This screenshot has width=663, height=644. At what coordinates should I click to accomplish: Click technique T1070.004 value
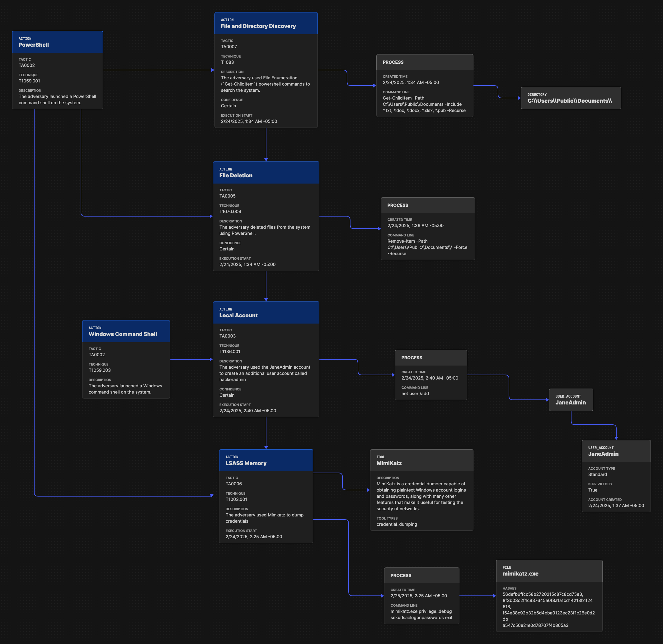(x=230, y=212)
